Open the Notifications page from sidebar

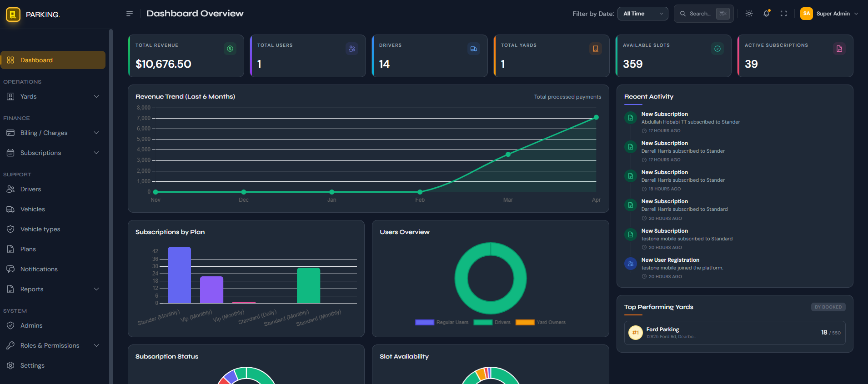[53, 269]
